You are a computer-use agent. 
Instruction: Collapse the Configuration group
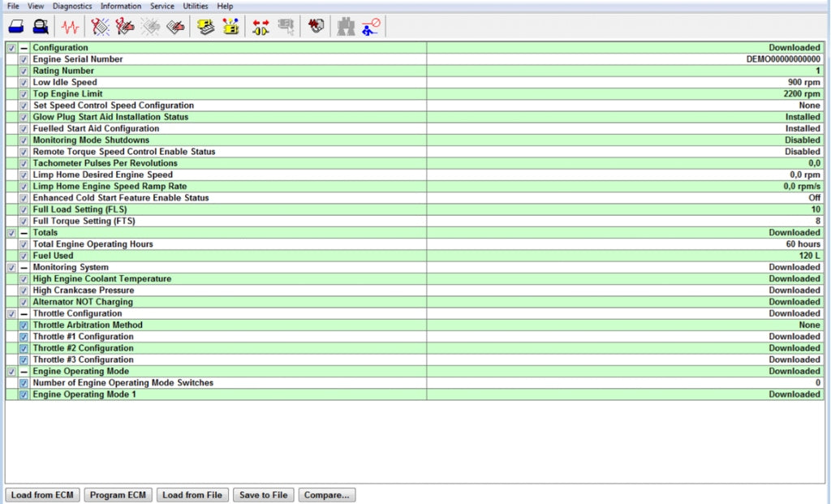coord(24,48)
